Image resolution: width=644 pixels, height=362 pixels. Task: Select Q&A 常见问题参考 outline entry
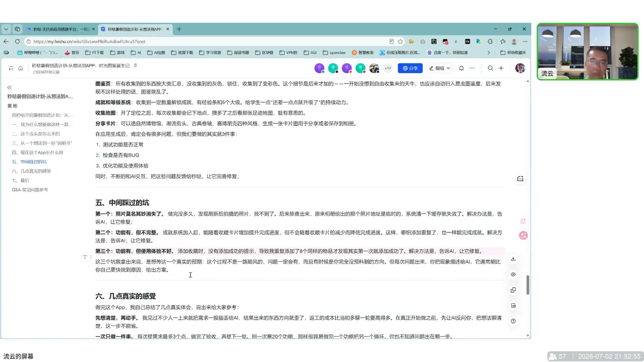tap(30, 190)
